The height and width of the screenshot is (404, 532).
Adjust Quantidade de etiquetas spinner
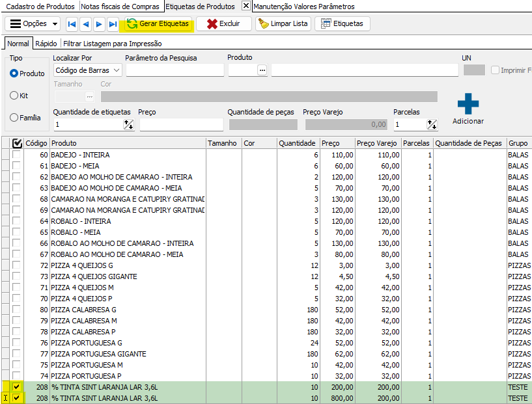[x=128, y=124]
